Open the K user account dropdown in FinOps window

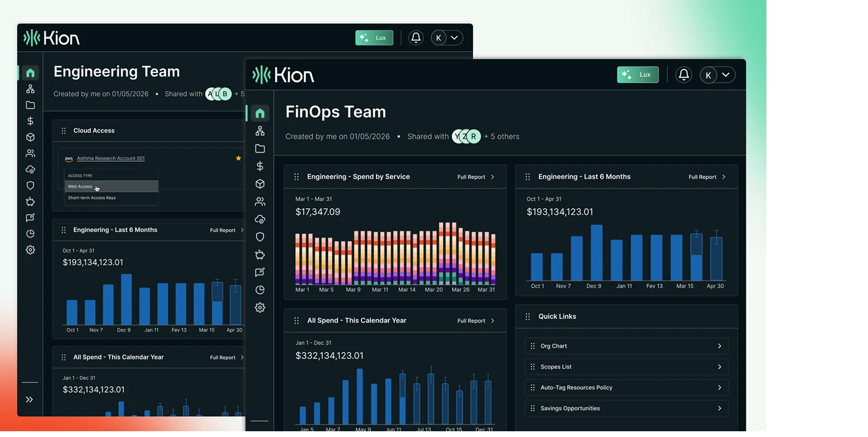(717, 75)
